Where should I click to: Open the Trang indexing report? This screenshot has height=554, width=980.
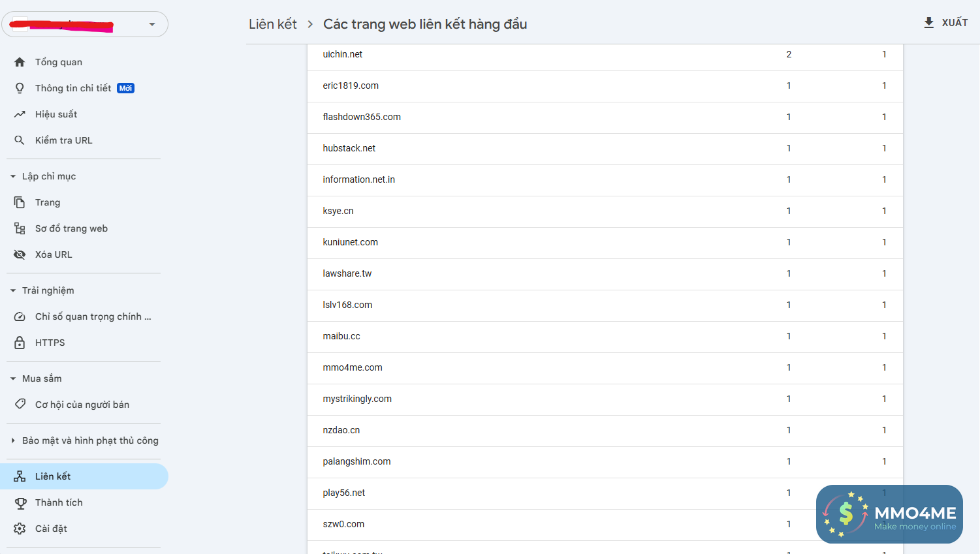[x=48, y=202]
